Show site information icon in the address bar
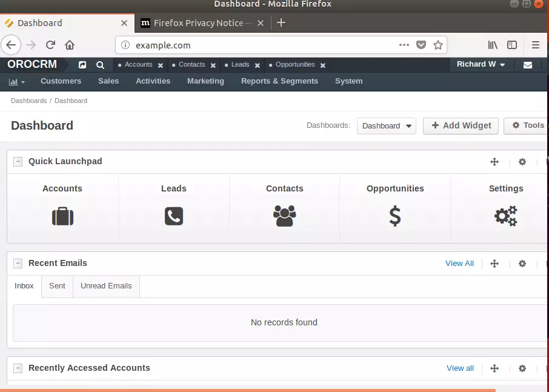 click(125, 45)
